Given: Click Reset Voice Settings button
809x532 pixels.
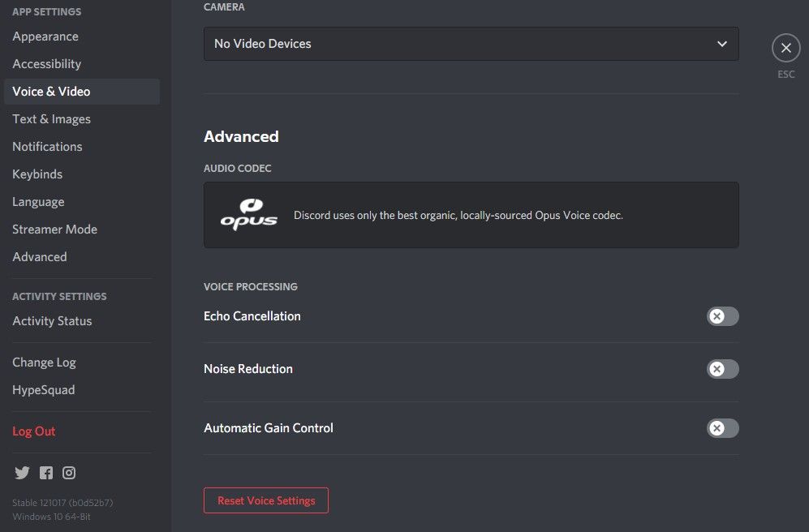Looking at the screenshot, I should 265,500.
